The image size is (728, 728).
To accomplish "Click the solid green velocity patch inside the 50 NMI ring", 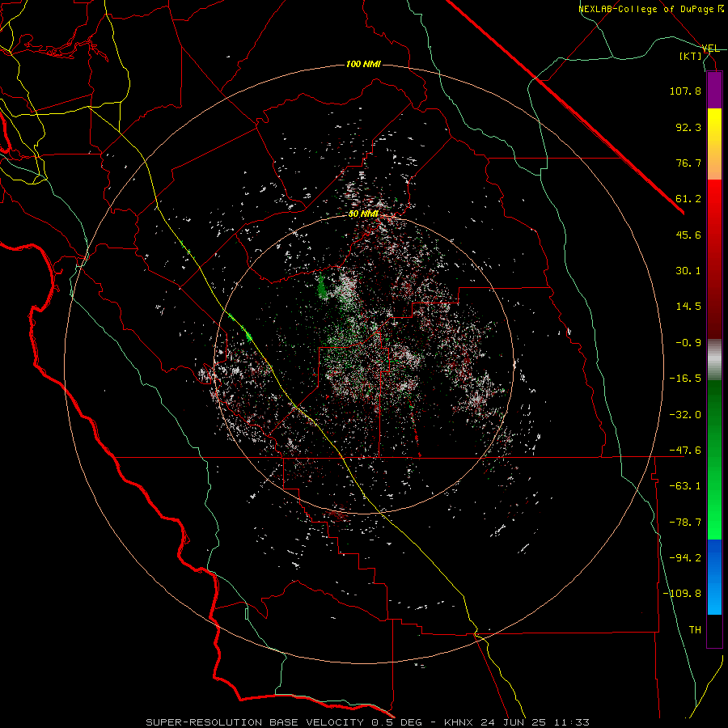I will pos(322,288).
